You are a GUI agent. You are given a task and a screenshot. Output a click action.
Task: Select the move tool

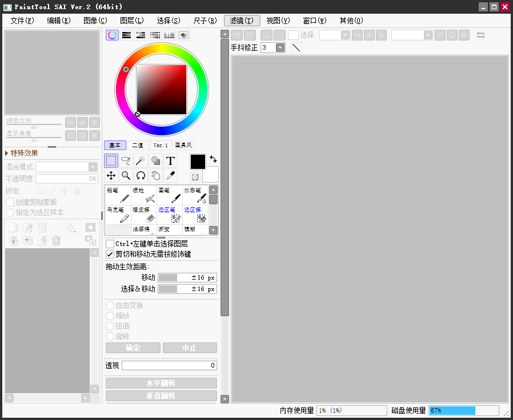pyautogui.click(x=111, y=176)
